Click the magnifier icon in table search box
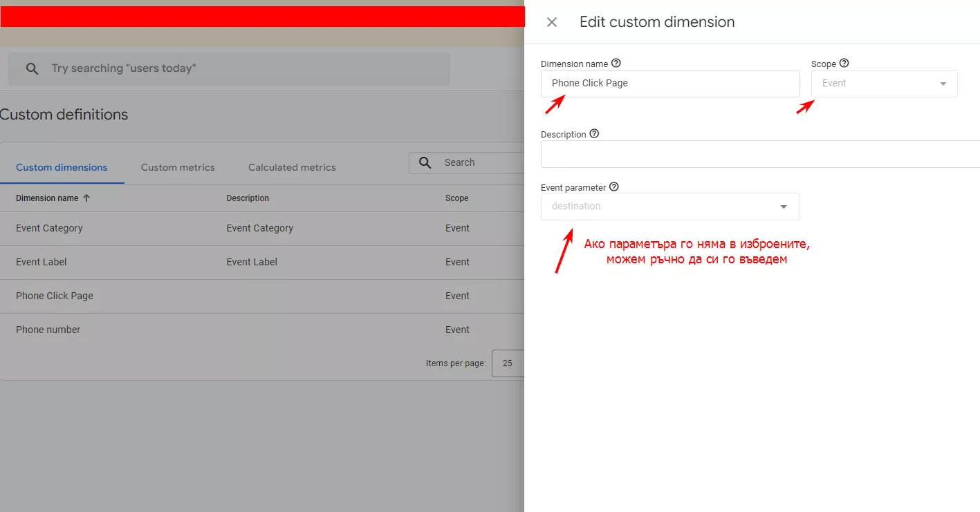The width and height of the screenshot is (980, 512). pos(426,162)
